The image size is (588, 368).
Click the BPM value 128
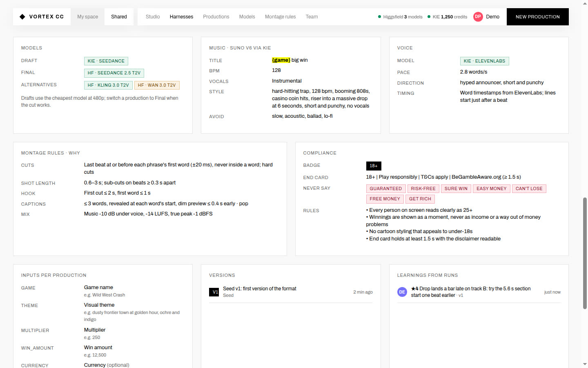[x=276, y=70]
